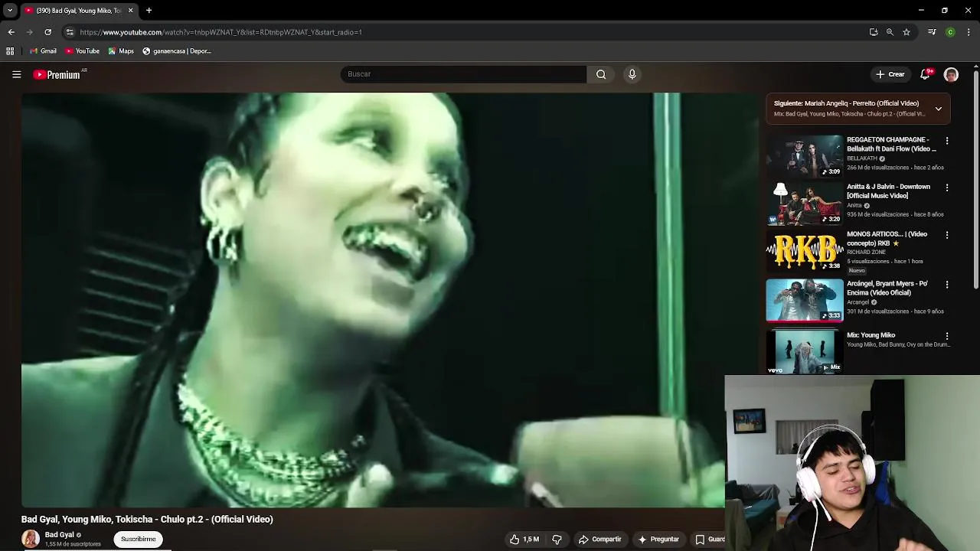Screen dimensions: 980x551
Task: Open the apps grid in bookmarks bar
Action: click(x=10, y=51)
